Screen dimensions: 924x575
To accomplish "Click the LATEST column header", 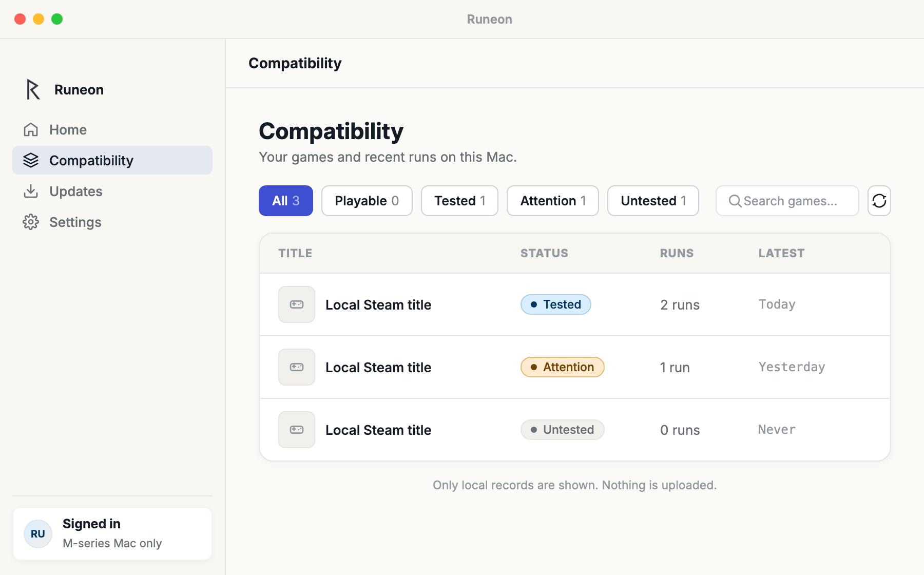I will (781, 253).
